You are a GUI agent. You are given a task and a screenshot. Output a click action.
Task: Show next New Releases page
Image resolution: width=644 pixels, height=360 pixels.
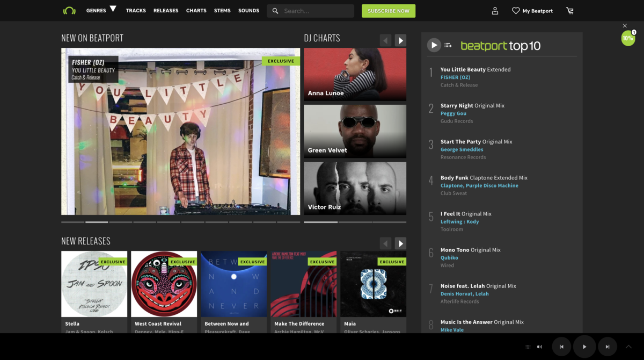(400, 243)
